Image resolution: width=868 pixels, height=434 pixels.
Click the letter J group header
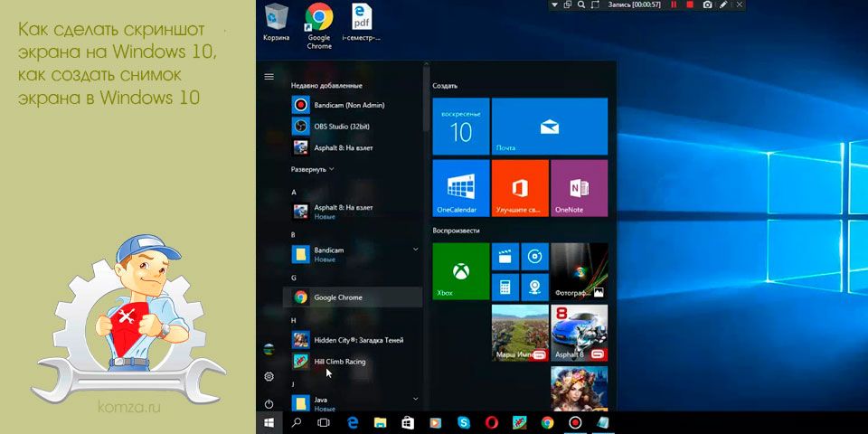293,383
